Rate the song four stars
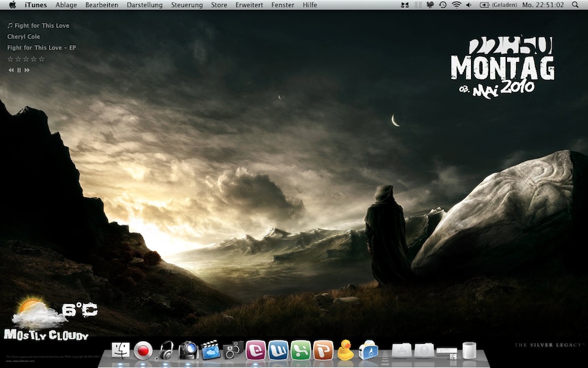The width and height of the screenshot is (588, 368). click(x=34, y=59)
